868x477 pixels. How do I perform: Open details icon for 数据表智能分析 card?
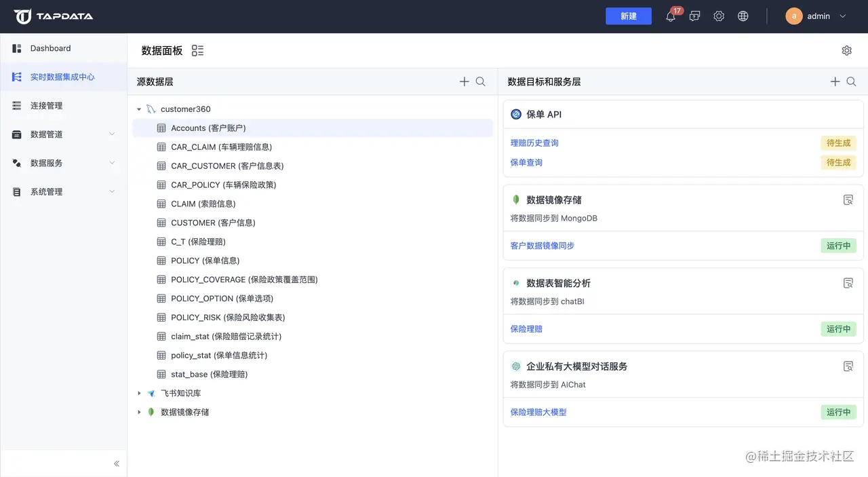click(848, 283)
